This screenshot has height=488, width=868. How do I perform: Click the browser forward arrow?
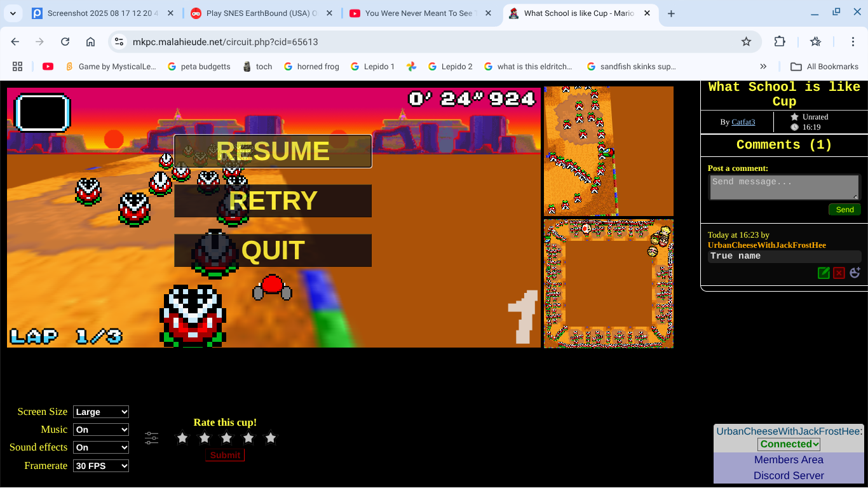pos(40,42)
